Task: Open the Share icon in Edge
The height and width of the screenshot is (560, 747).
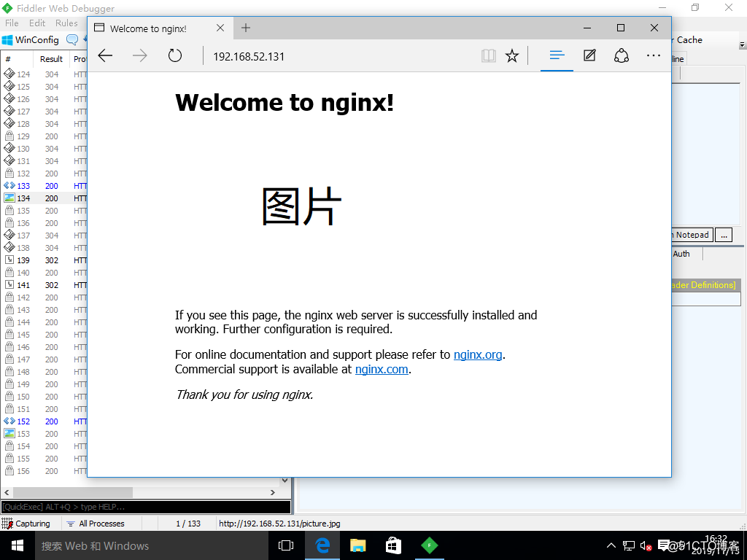Action: coord(622,55)
